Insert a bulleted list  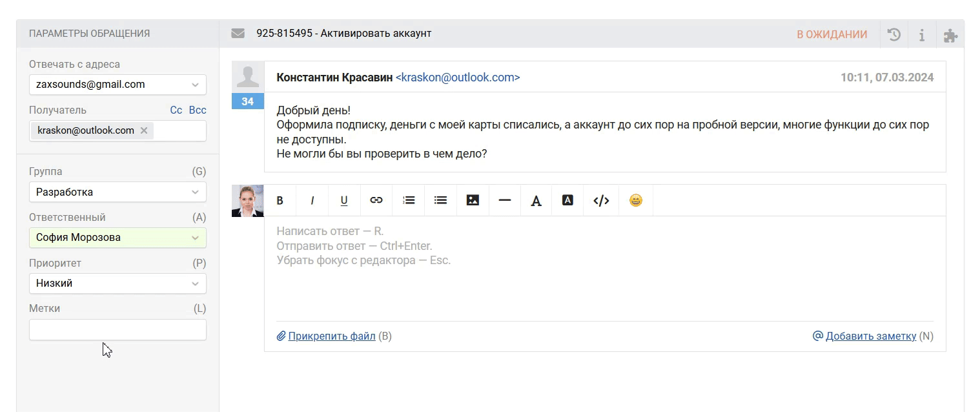(x=440, y=200)
